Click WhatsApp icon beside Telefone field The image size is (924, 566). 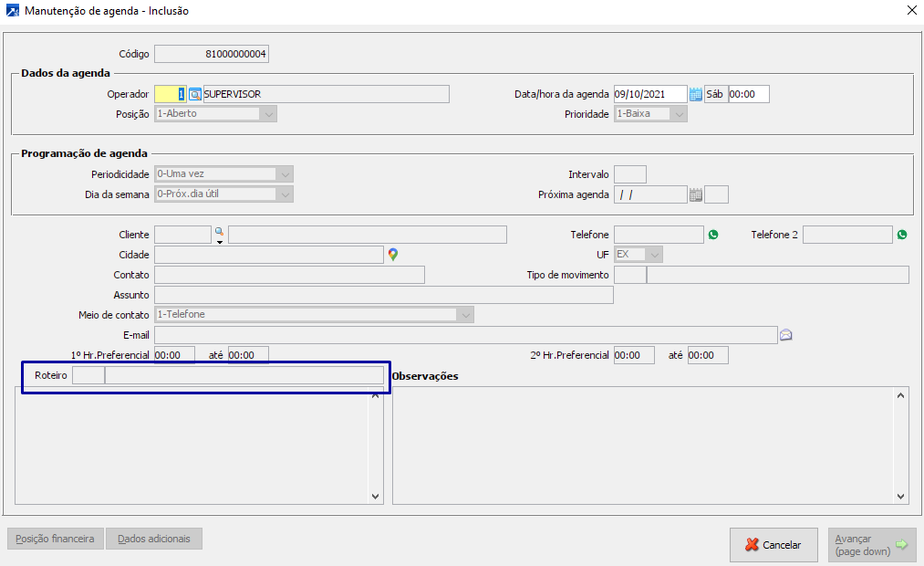pos(713,235)
